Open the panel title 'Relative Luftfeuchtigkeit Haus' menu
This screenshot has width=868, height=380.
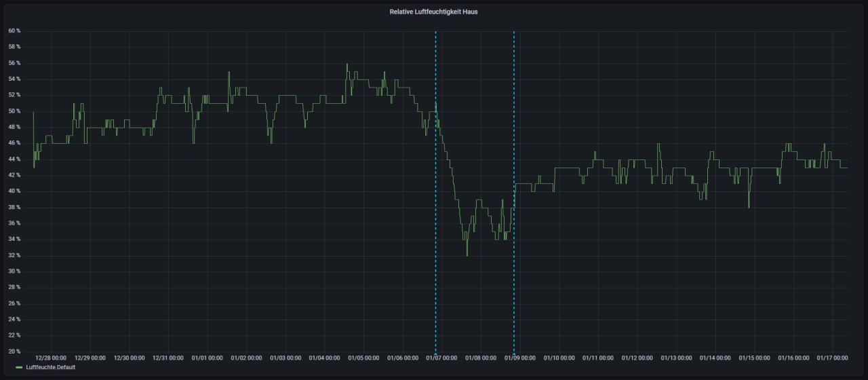(x=433, y=12)
